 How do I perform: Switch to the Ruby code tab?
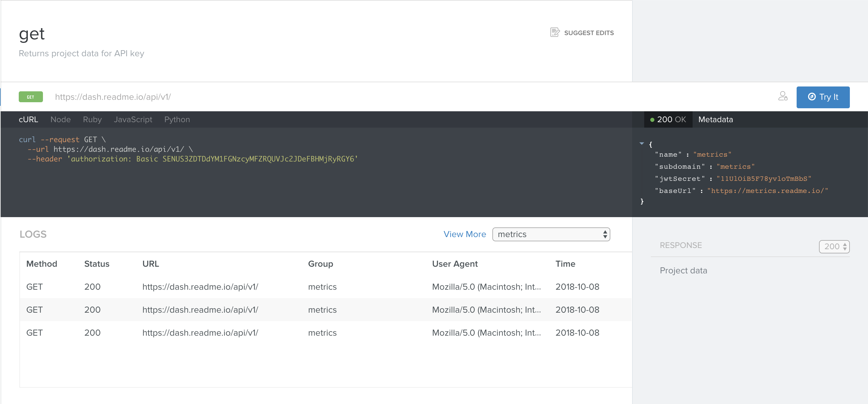[92, 120]
